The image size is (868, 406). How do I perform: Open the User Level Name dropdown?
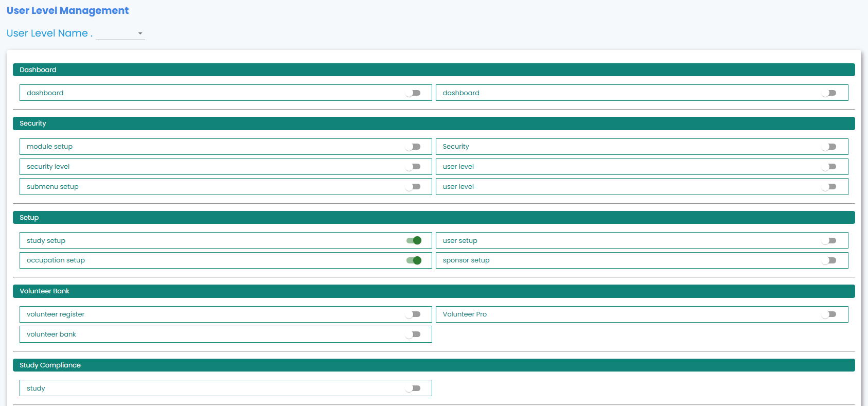click(x=120, y=33)
